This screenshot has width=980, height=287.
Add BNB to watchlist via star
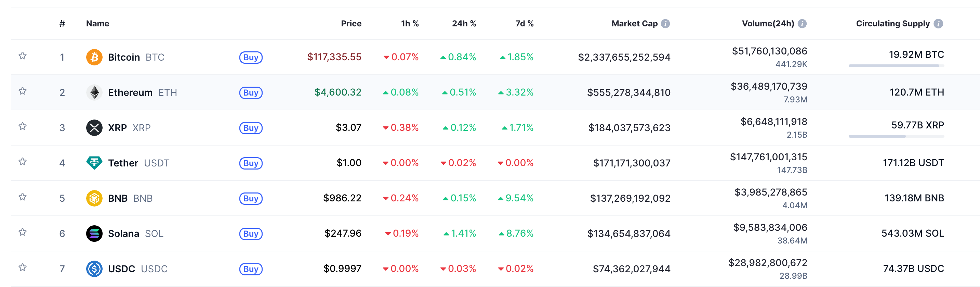click(x=23, y=197)
